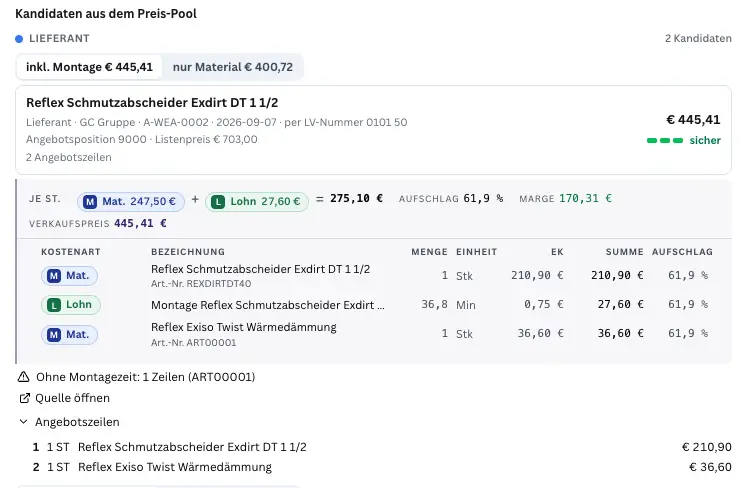Click the KOSTENART column header
750x488 pixels.
click(71, 252)
